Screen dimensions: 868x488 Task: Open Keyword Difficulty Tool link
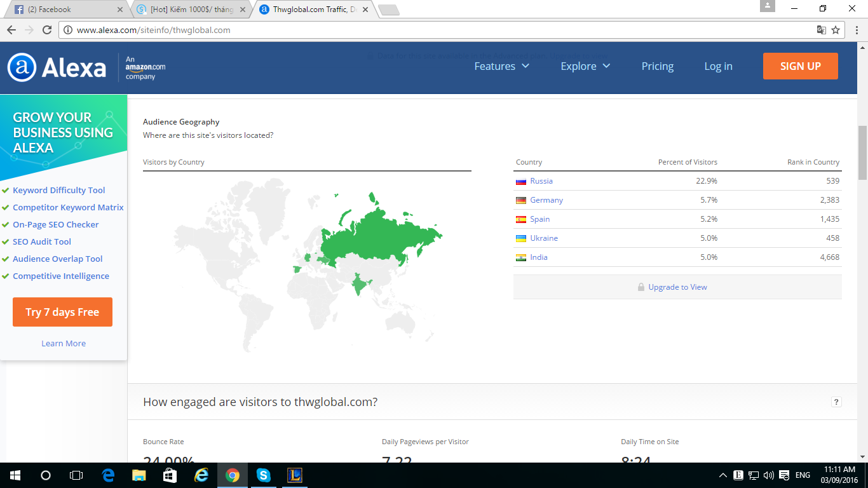59,190
